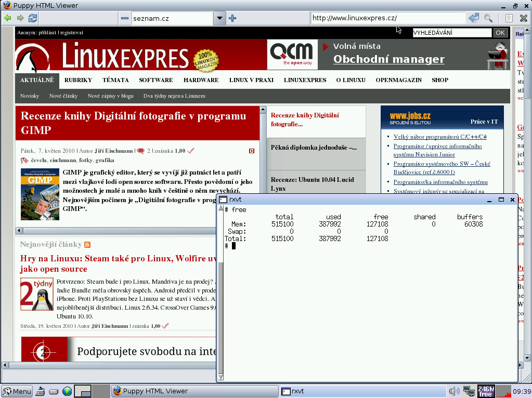
Task: Click the taskbar drive icon
Action: pyautogui.click(x=54, y=392)
